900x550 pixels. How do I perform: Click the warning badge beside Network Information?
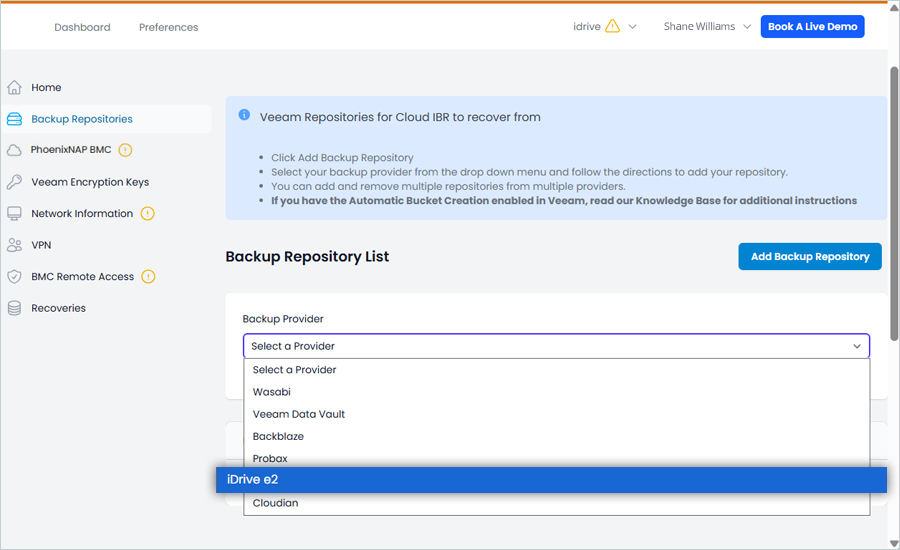point(148,214)
